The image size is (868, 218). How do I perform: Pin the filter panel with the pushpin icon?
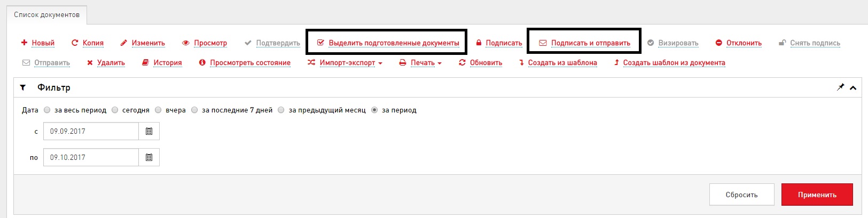841,87
